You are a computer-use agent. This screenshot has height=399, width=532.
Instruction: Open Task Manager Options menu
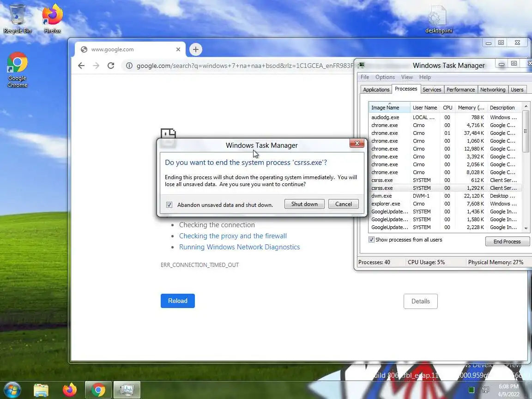385,77
